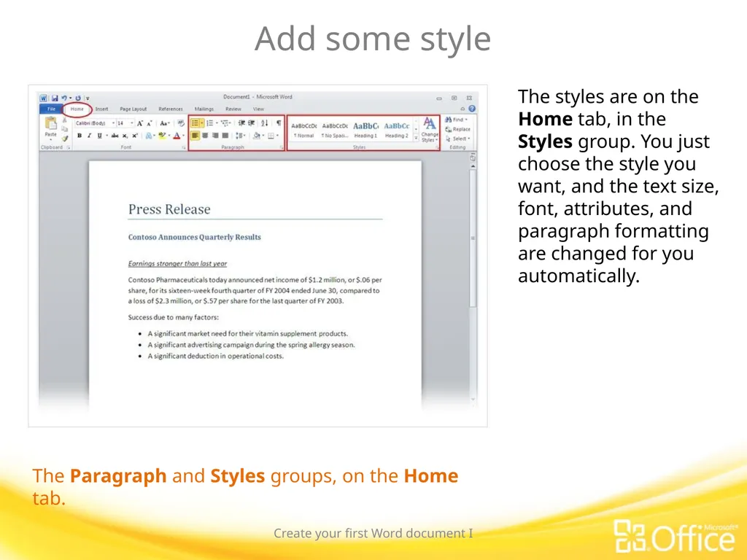Screen dimensions: 747x560
Task: Apply the red font color
Action: [x=177, y=136]
